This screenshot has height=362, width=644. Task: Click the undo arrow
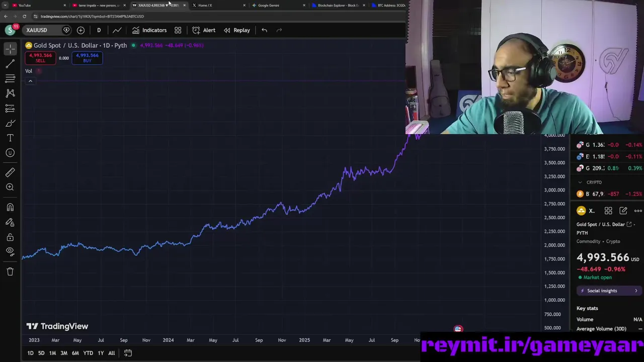click(264, 30)
